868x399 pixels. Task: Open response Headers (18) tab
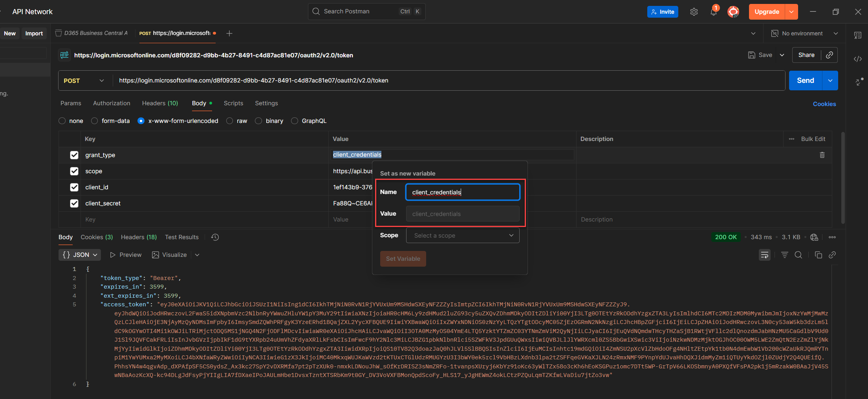point(139,237)
